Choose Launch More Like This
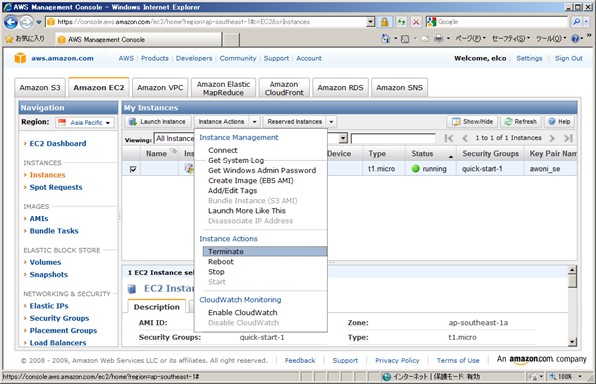 click(x=247, y=211)
